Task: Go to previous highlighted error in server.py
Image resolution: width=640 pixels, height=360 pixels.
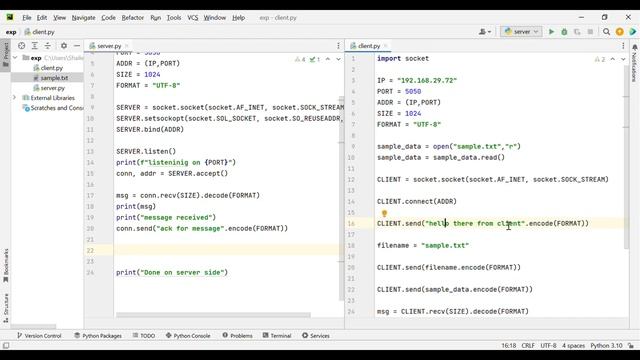Action: 328,59
